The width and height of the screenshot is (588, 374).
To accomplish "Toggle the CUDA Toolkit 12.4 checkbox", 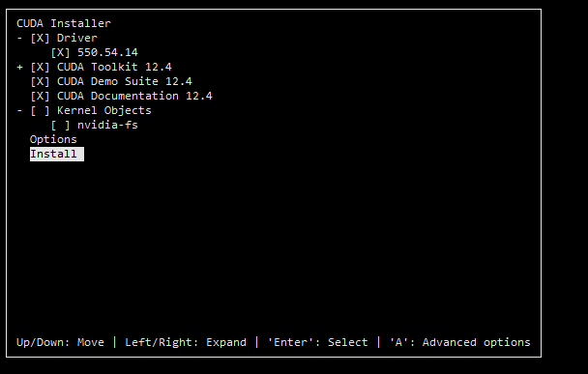I will click(x=40, y=67).
